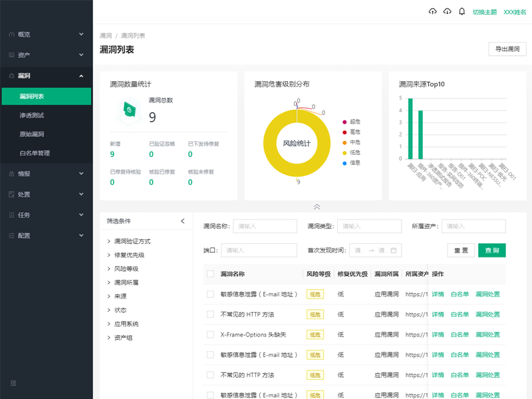The image size is (532, 399).
Task: Click the cloud upload icon in header
Action: pos(433,11)
